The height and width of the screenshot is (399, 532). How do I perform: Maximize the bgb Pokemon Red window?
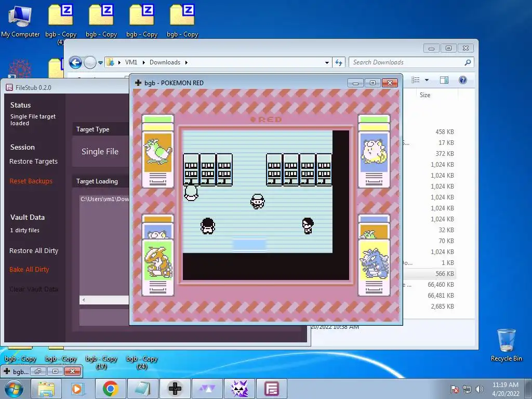(373, 83)
